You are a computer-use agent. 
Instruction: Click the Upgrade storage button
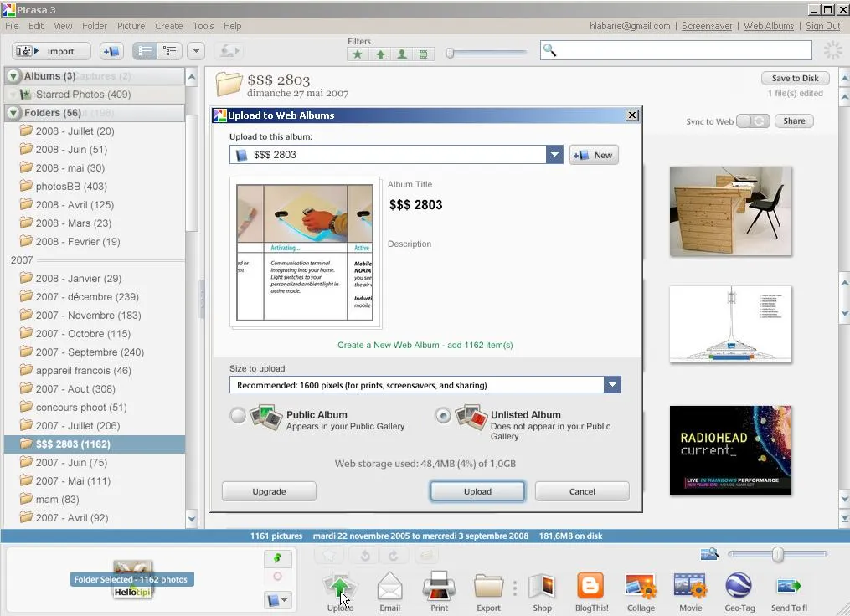tap(269, 491)
